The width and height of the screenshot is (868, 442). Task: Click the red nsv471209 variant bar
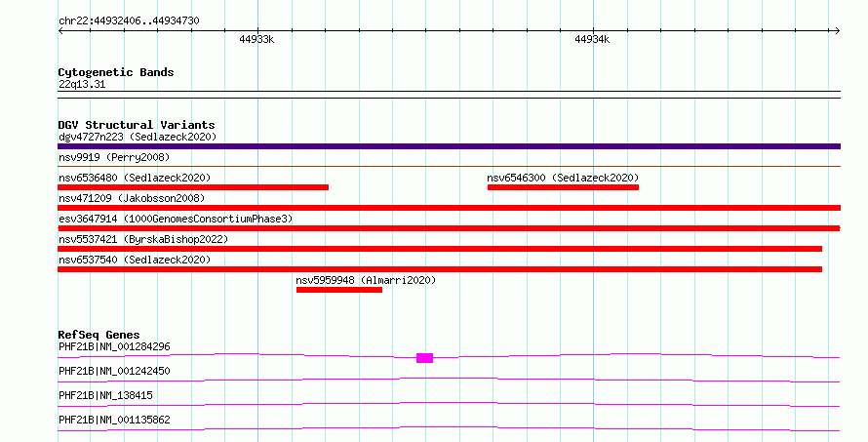(449, 208)
